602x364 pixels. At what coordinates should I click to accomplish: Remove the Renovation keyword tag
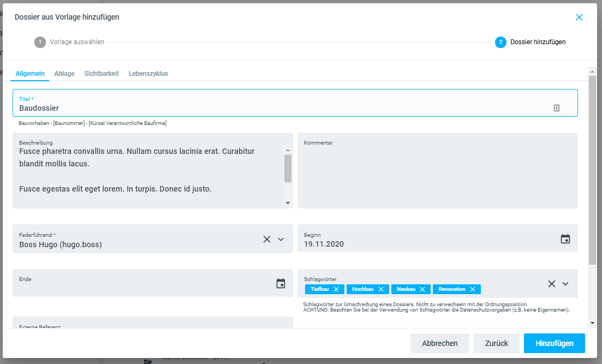click(473, 289)
